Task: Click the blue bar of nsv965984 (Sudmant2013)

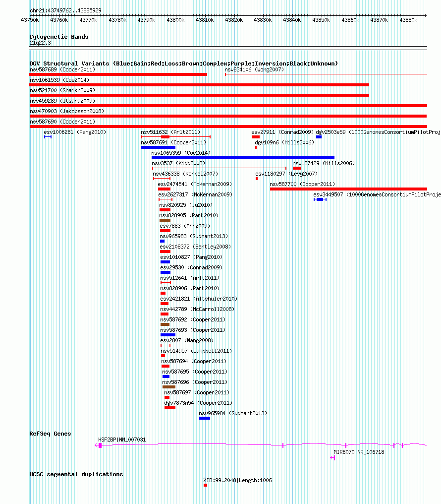Action: 205,418
